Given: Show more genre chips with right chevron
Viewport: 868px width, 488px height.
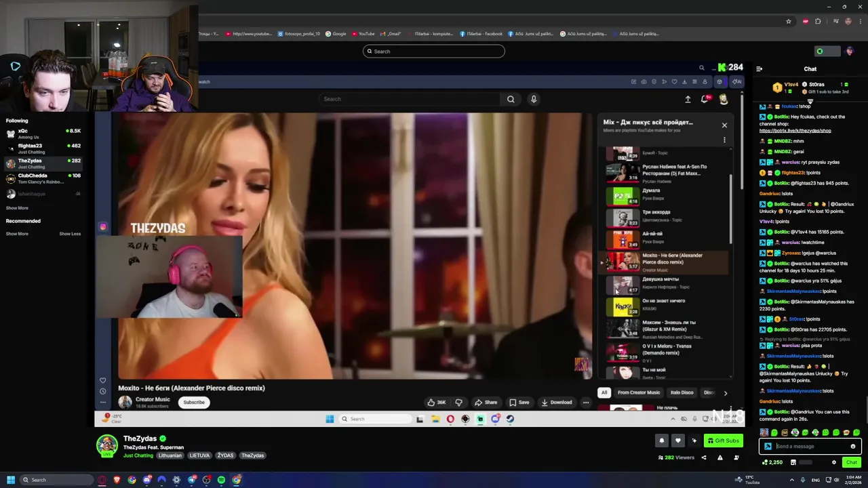Looking at the screenshot, I should (725, 393).
